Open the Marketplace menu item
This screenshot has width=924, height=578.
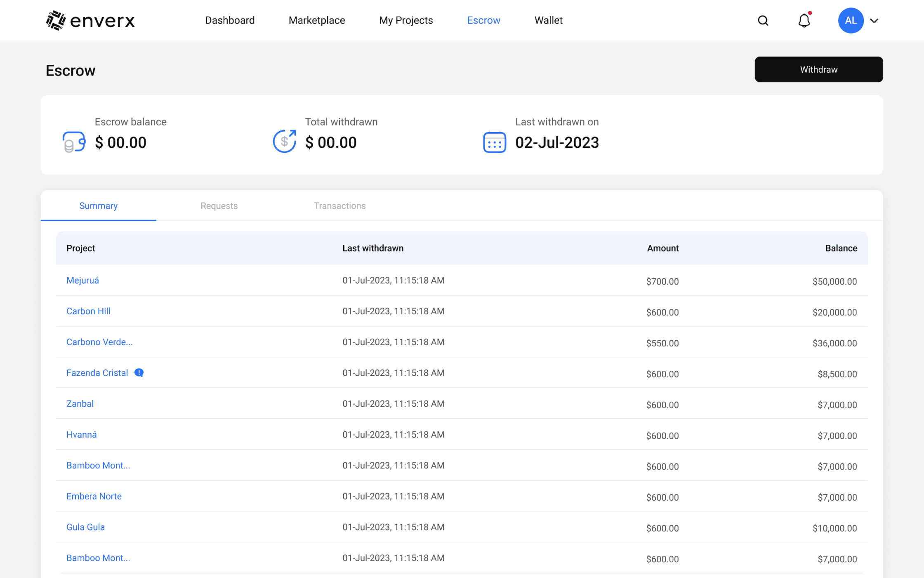coord(316,21)
